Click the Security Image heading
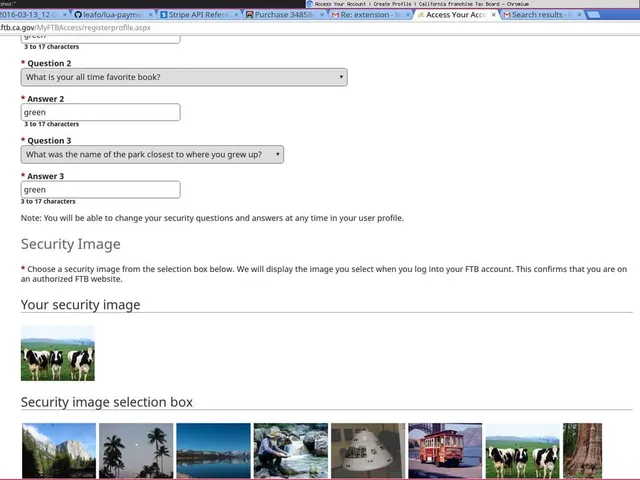Screen dimensions: 640x480 pos(71,244)
